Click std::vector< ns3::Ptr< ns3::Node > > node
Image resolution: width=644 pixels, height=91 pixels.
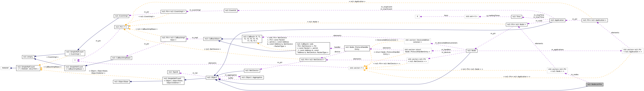[557, 70]
